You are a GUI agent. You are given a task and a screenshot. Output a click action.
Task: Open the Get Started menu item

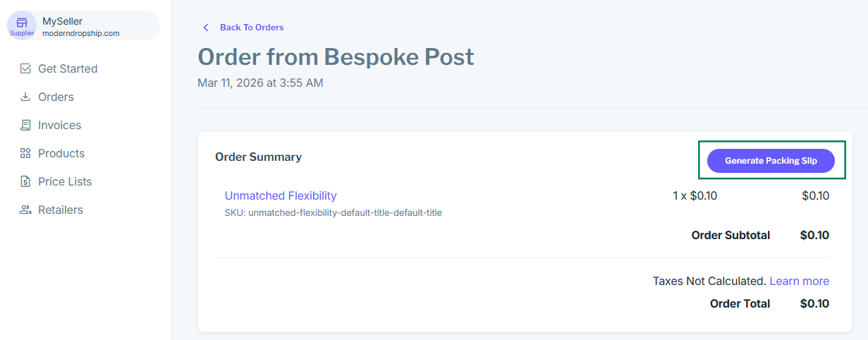(x=68, y=68)
